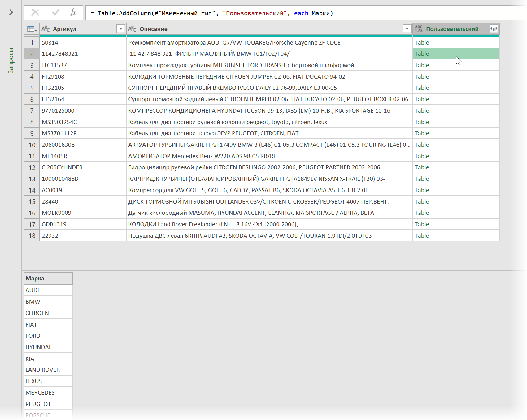Screen dimensions: 527x420
Task: Select AUDI in Марка preview
Action: click(x=48, y=290)
